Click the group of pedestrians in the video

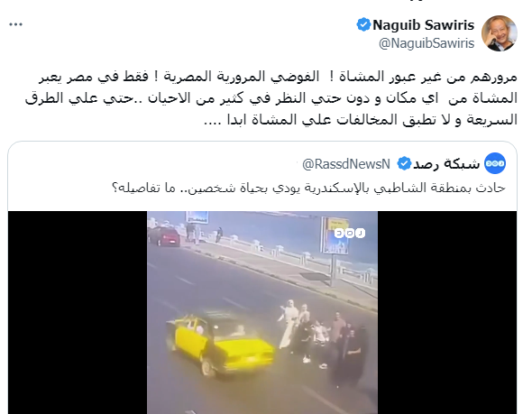tap(322, 343)
